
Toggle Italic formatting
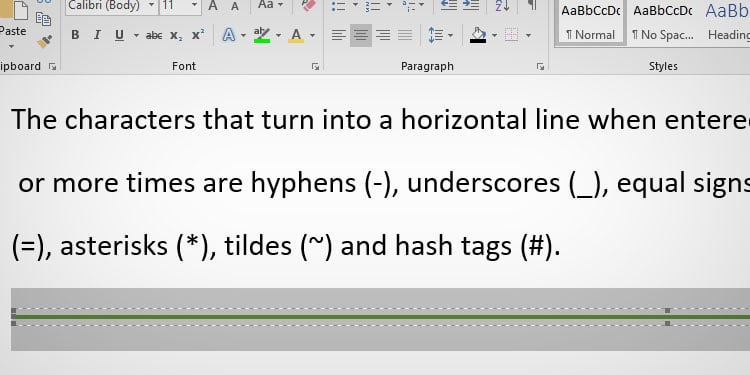97,35
